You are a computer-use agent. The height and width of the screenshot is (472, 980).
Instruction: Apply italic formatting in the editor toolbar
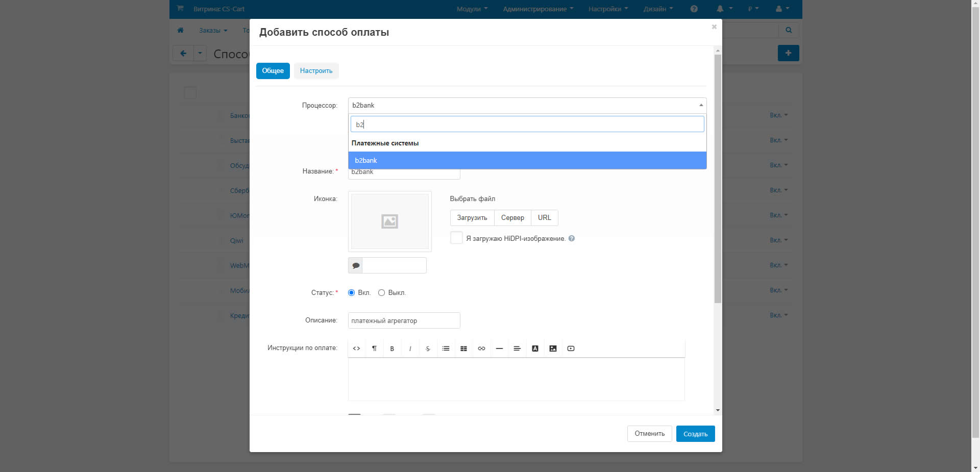point(410,349)
